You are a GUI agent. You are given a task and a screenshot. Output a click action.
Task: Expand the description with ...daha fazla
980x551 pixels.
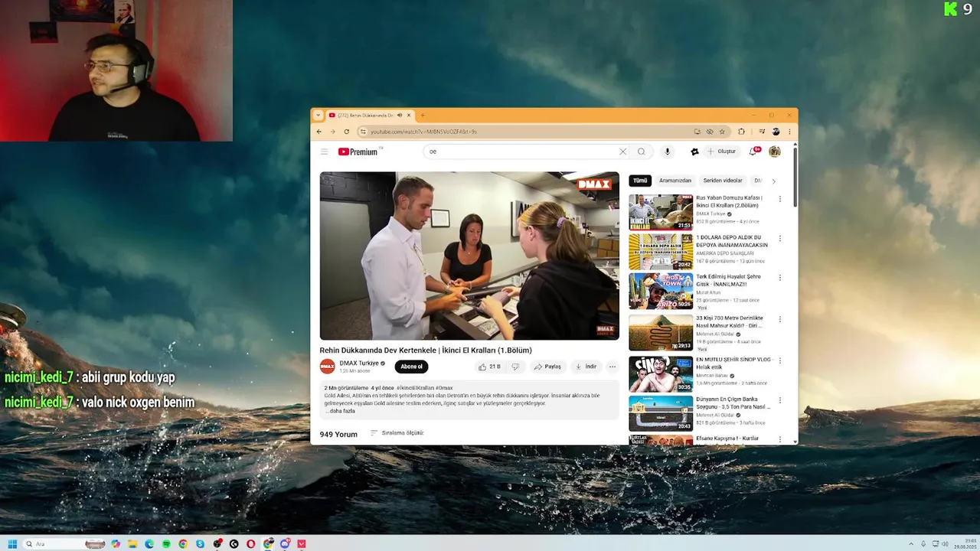tap(340, 411)
